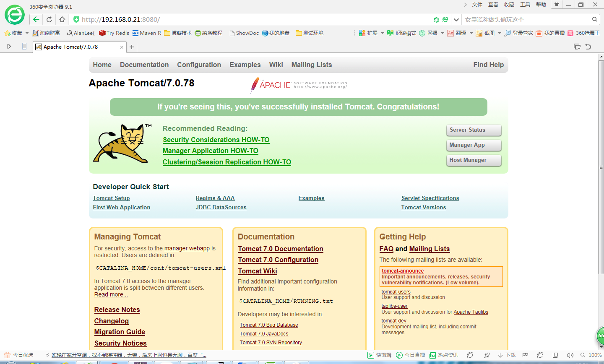Restore the recently closed tab with the undo arrow

588,47
